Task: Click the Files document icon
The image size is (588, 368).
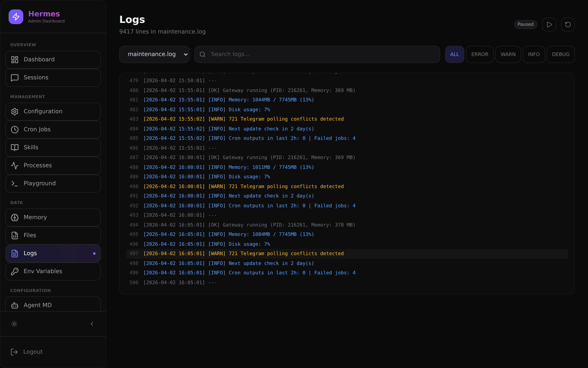Action: point(15,236)
